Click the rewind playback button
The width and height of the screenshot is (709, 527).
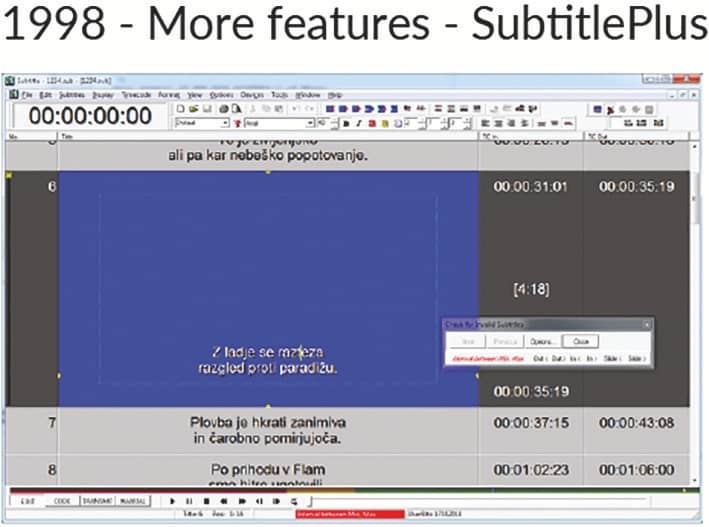tap(223, 501)
